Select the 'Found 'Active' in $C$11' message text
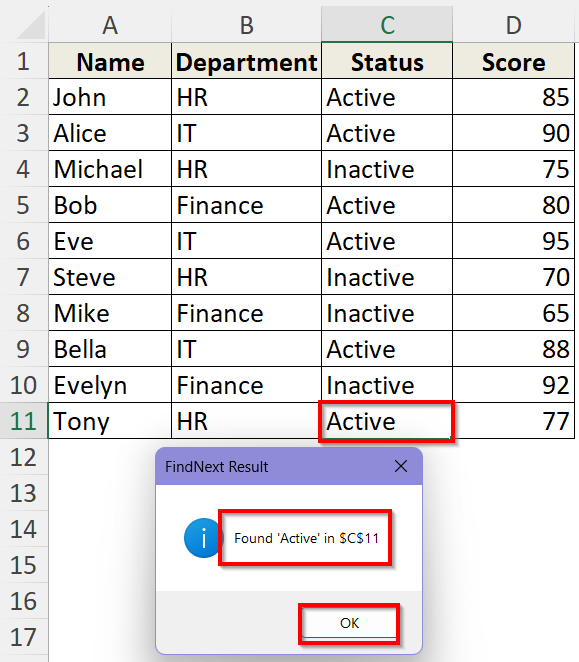 point(306,538)
